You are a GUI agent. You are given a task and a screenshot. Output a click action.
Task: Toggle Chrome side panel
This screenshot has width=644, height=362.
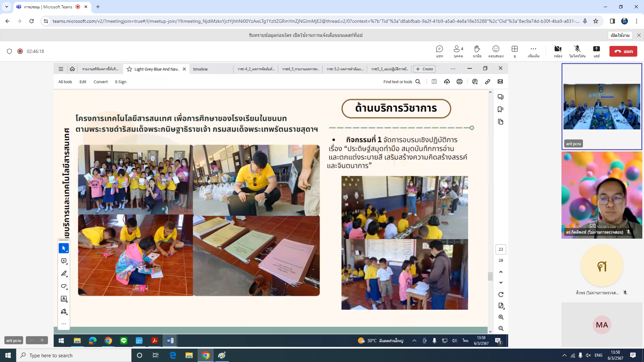(612, 21)
